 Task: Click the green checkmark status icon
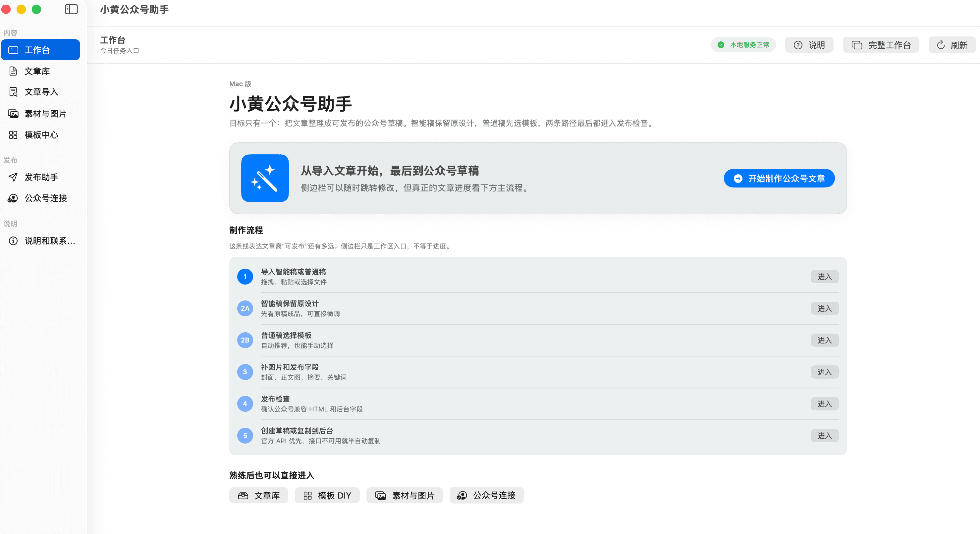pos(721,45)
